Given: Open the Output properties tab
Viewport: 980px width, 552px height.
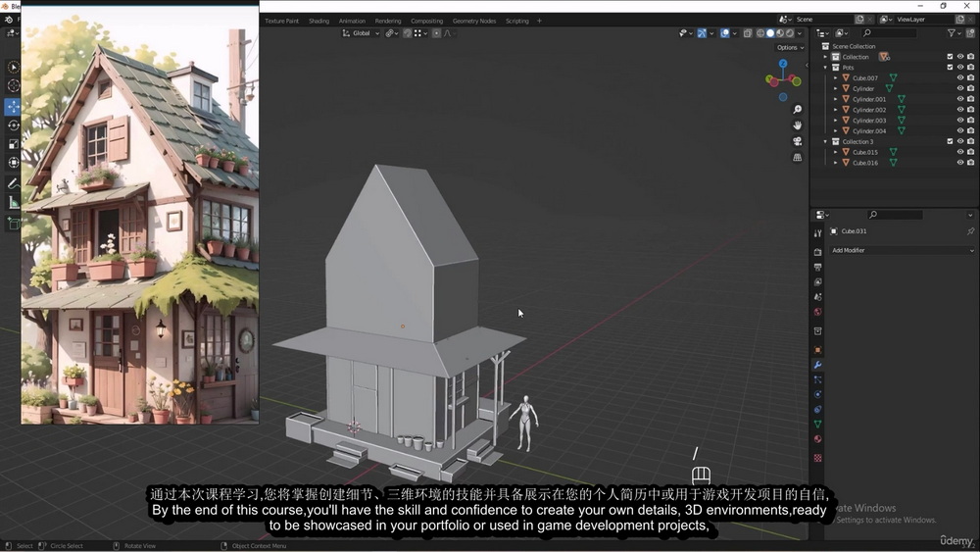Looking at the screenshot, I should [x=817, y=267].
